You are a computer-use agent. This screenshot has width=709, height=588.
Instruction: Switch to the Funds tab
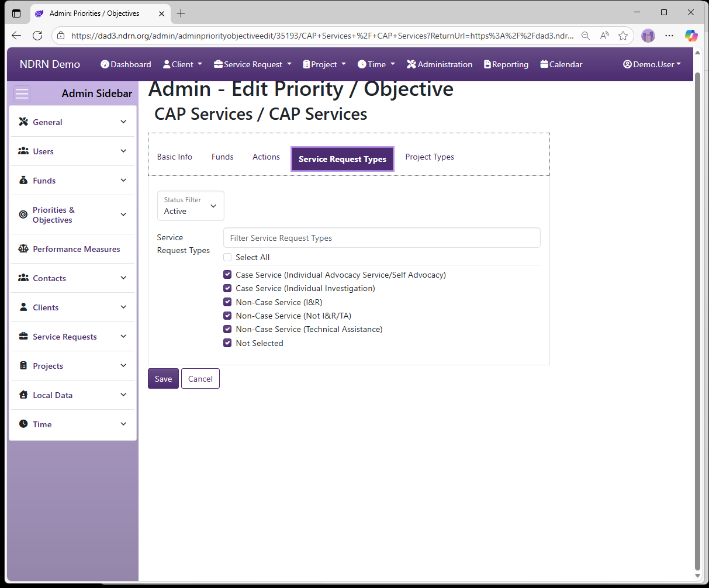tap(223, 157)
